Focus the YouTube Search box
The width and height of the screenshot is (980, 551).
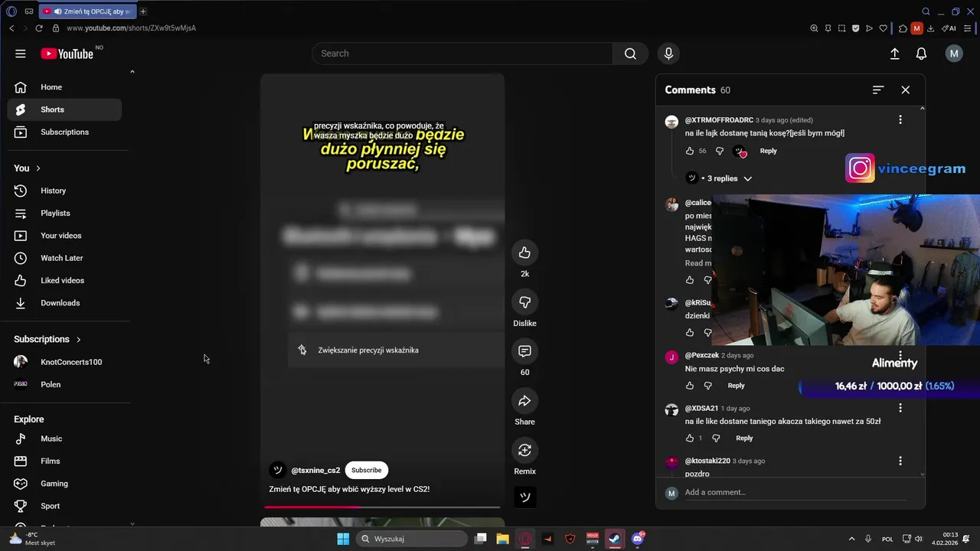pyautogui.click(x=462, y=54)
